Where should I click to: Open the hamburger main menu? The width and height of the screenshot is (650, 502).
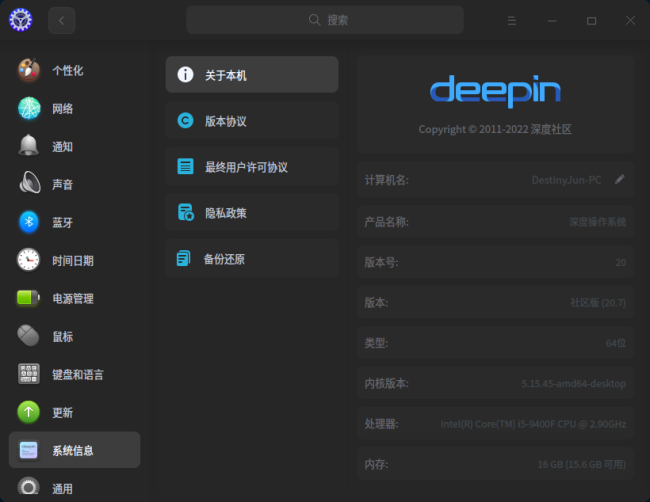click(x=512, y=20)
